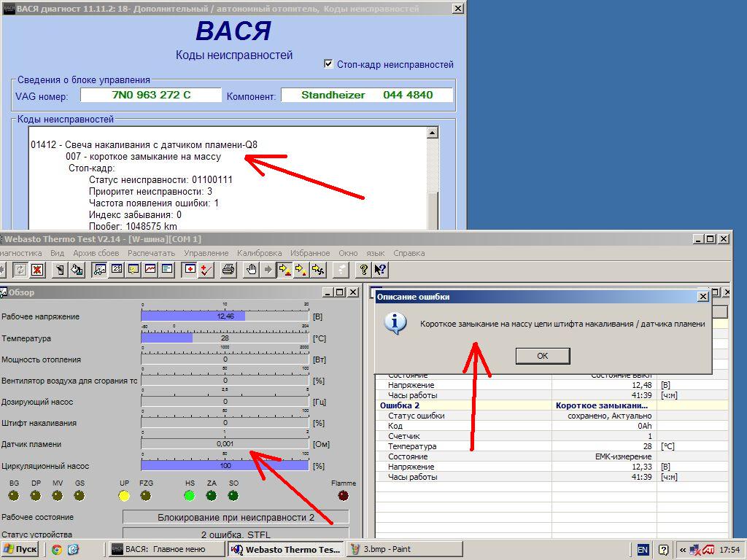Click the HS green indicator lamp
This screenshot has height=560, width=747.
[190, 496]
